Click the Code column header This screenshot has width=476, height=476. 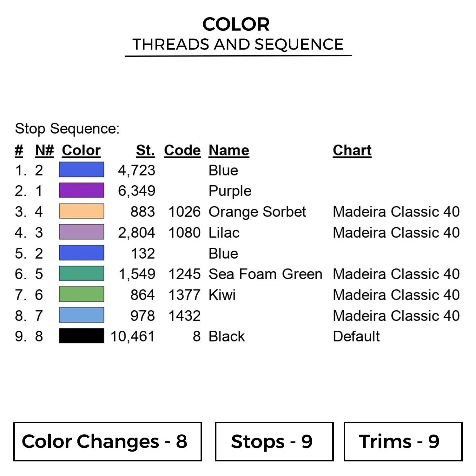[182, 150]
